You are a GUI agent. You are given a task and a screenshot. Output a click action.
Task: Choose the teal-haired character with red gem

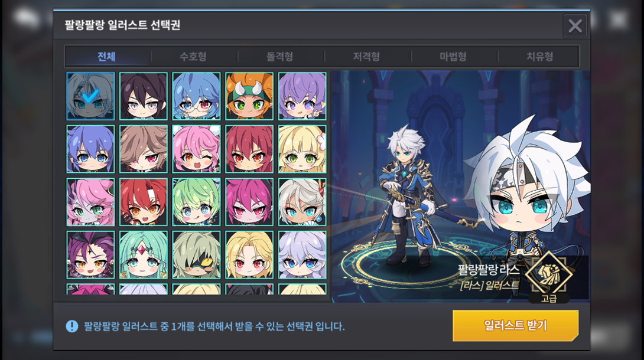click(x=144, y=255)
